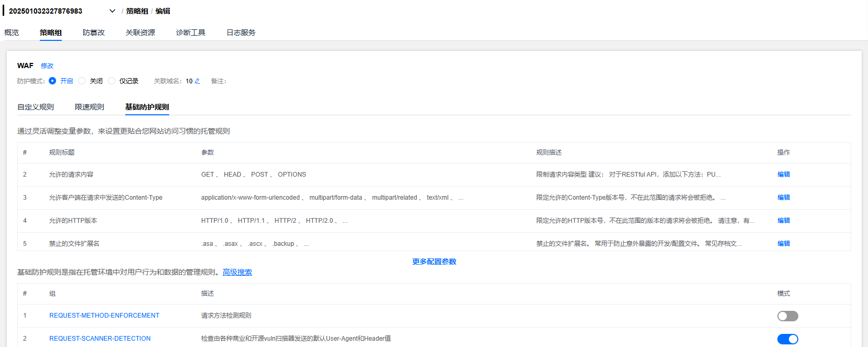Switch to the 自定义规则 tab

(x=36, y=107)
